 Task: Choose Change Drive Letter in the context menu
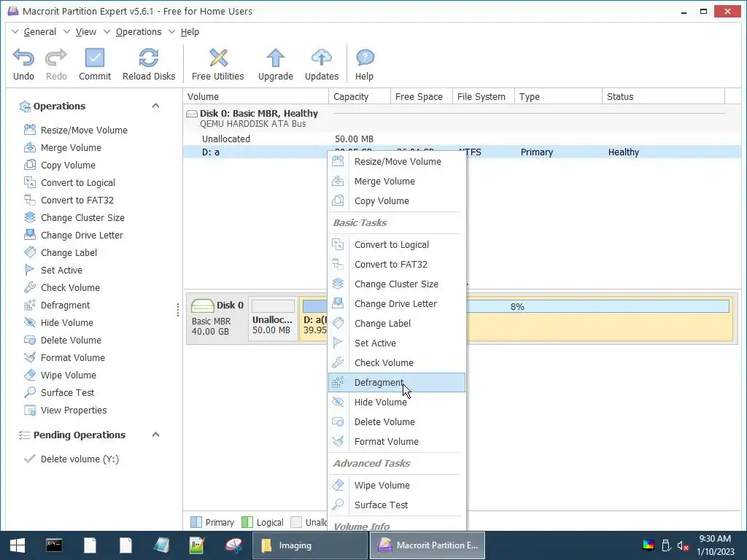(x=396, y=304)
